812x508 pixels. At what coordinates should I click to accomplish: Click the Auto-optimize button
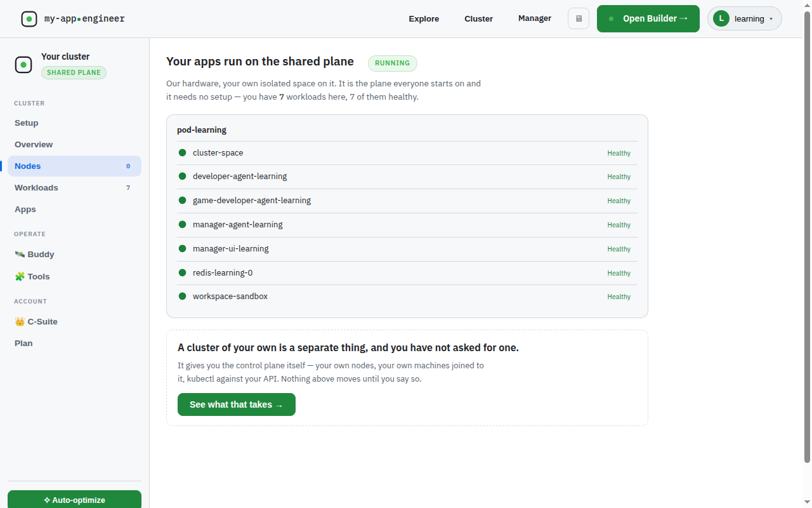click(x=74, y=499)
